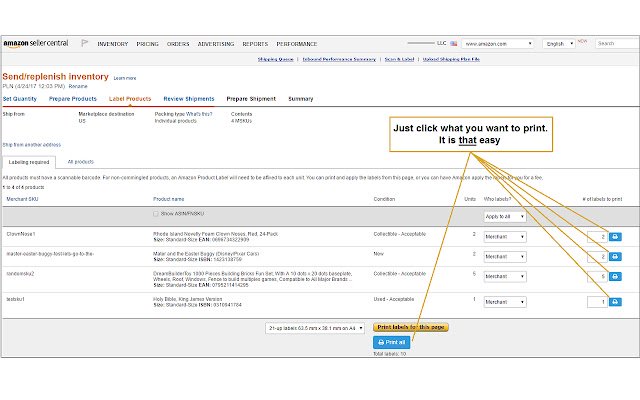Open Who labels dropdown for randomsku2
Image resolution: width=640 pixels, height=400 pixels.
(x=505, y=277)
